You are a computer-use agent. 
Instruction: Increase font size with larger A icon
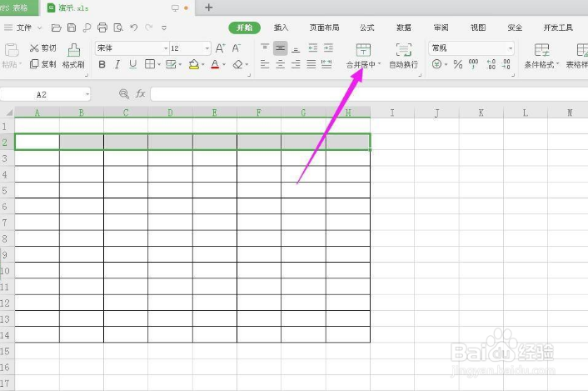[x=220, y=48]
